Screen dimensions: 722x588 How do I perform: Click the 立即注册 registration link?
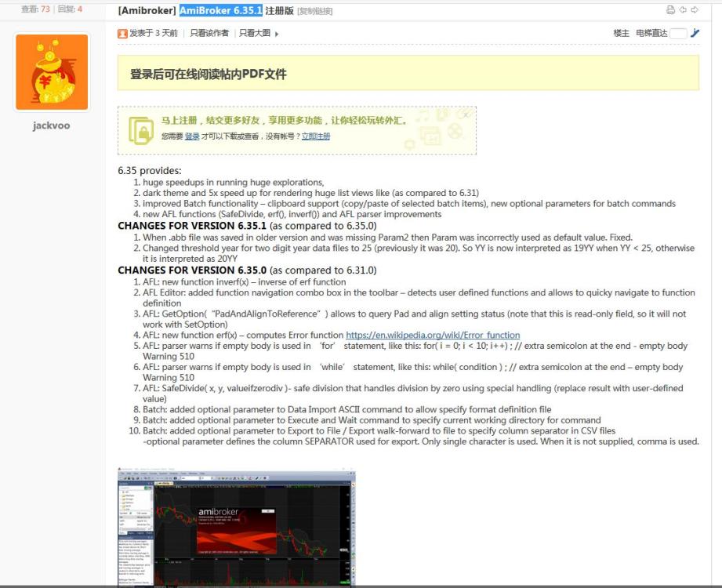(x=317, y=137)
